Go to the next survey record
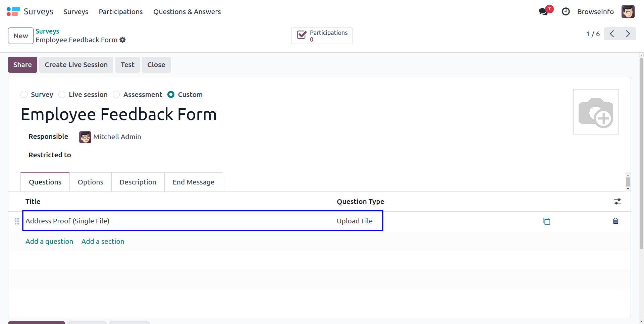This screenshot has height=324, width=644. click(628, 34)
